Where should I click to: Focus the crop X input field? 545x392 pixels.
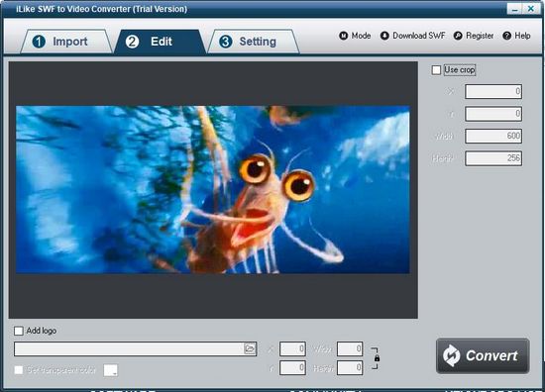tap(493, 92)
